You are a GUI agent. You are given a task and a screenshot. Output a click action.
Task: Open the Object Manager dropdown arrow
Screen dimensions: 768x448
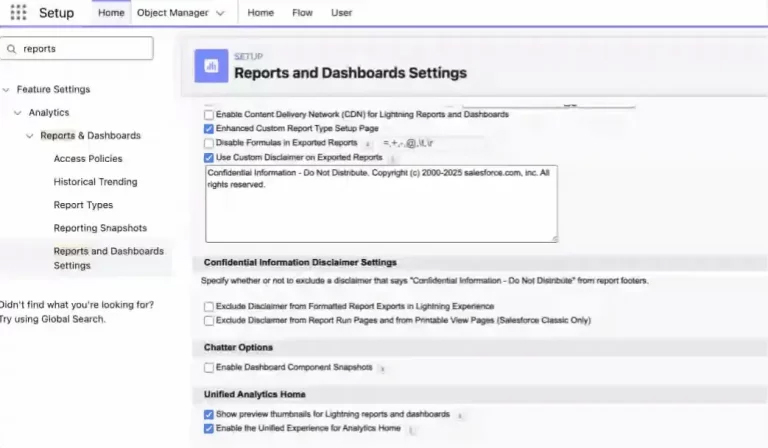pos(220,13)
